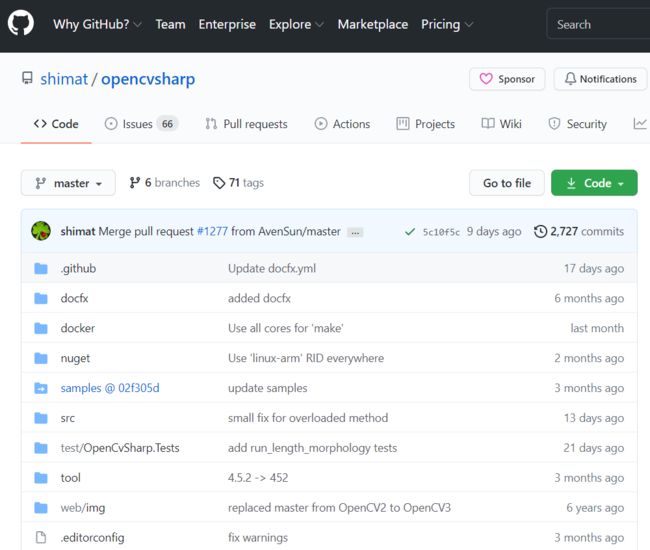Click the tags icon next to 71 tags
Image resolution: width=650 pixels, height=550 pixels.
pos(219,183)
